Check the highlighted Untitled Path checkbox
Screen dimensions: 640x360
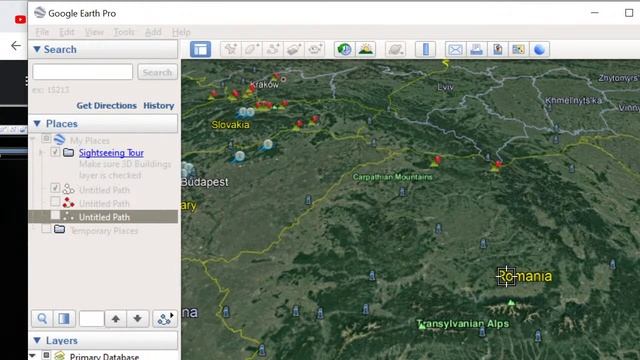tap(55, 215)
